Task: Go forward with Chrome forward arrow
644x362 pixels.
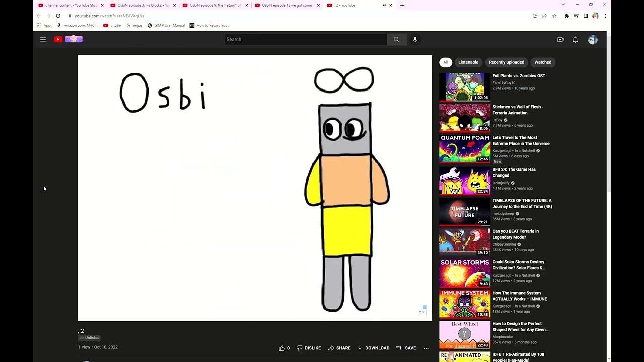Action: 48,16
